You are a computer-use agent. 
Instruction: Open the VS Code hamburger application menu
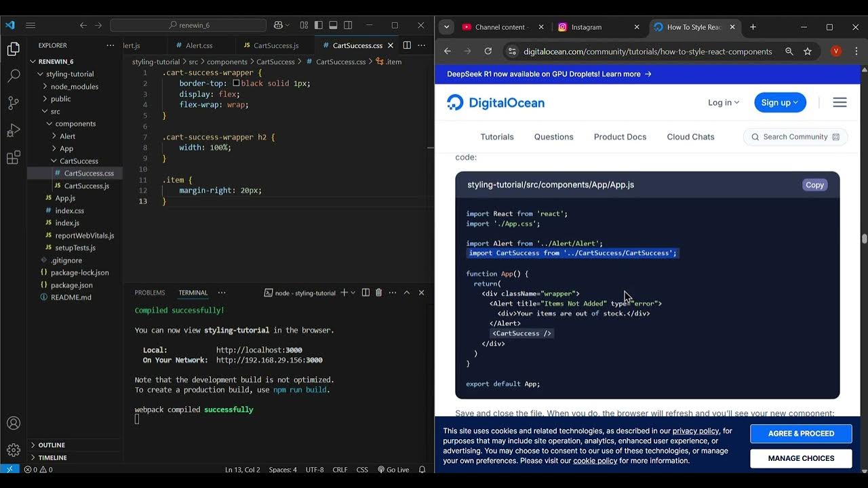(31, 25)
